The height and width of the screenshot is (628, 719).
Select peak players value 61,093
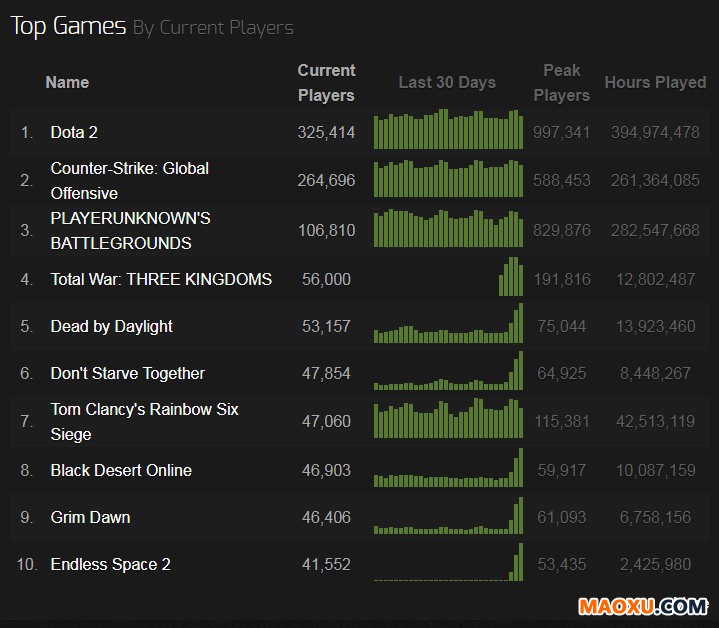click(561, 517)
